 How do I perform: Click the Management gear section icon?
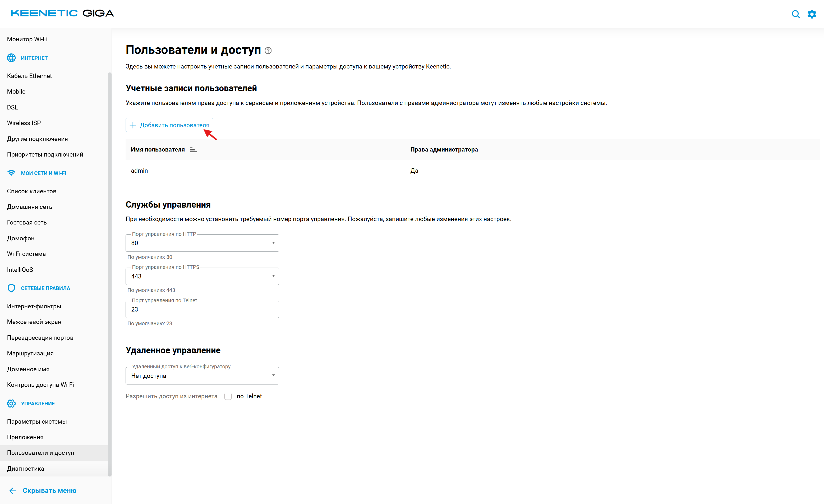[11, 403]
